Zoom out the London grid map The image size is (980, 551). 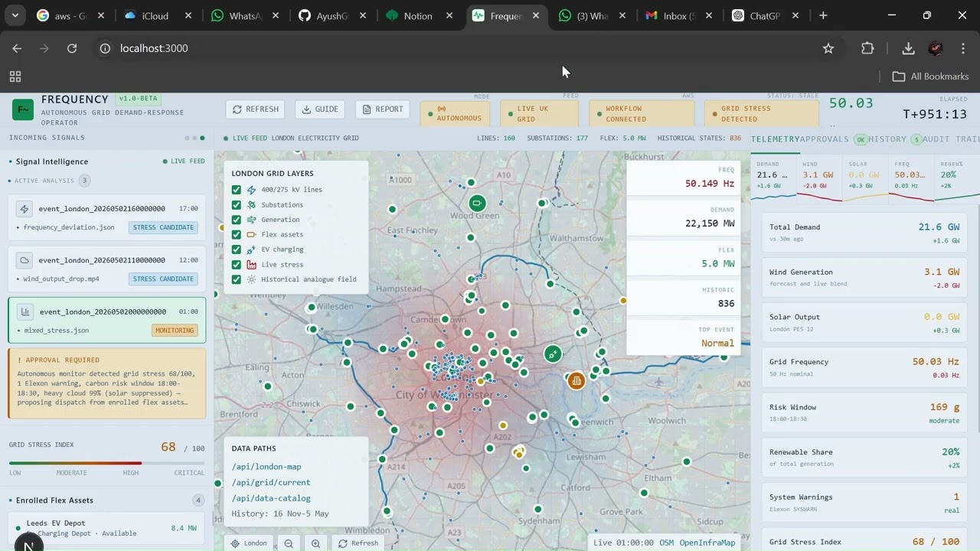(289, 543)
